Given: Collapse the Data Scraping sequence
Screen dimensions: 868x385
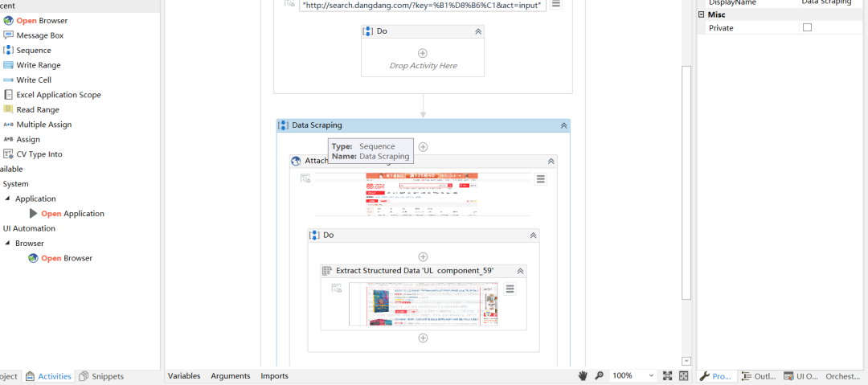Looking at the screenshot, I should point(563,125).
